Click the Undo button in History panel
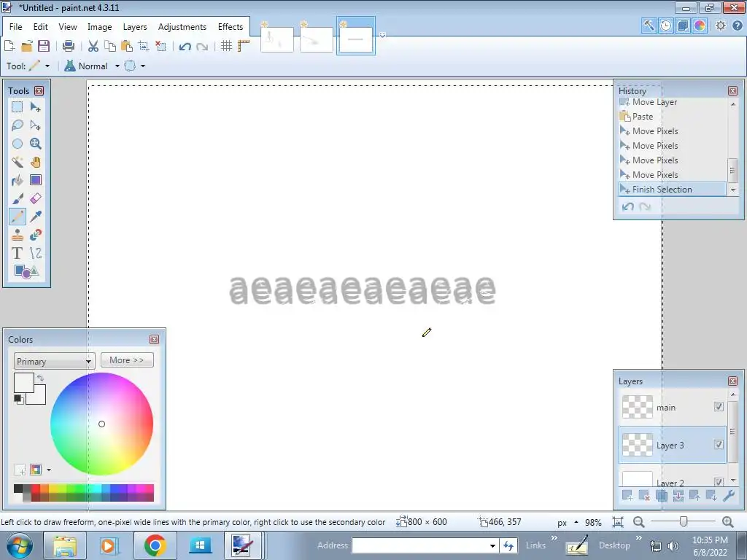This screenshot has height=560, width=747. (x=628, y=206)
